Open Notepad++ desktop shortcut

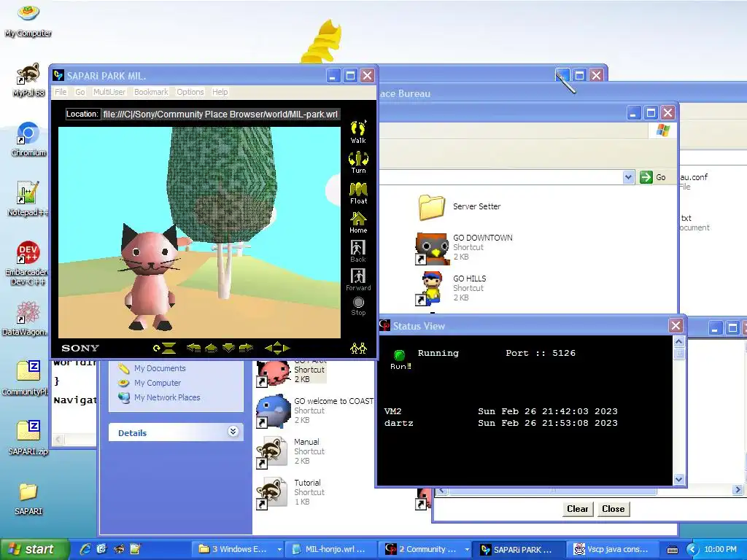click(28, 199)
